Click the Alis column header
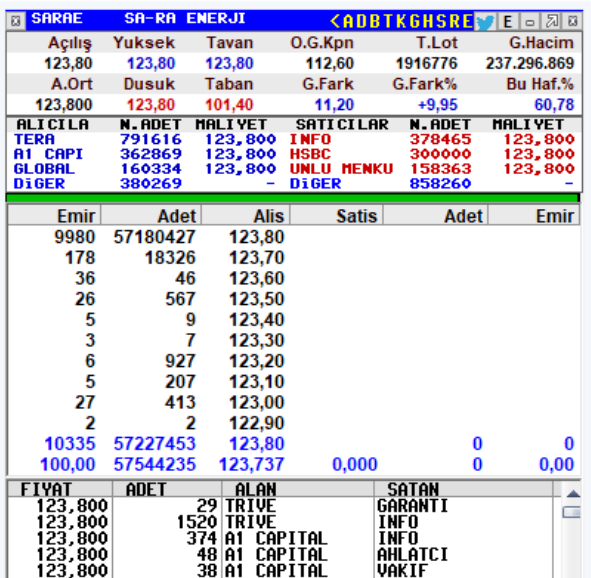 (x=245, y=216)
